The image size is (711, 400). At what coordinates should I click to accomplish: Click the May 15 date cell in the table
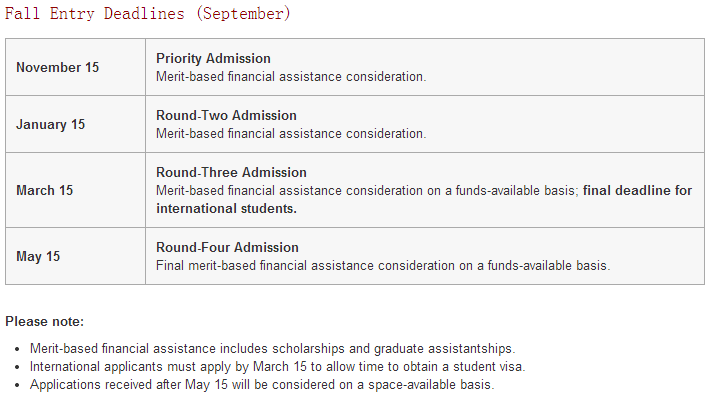(x=38, y=256)
